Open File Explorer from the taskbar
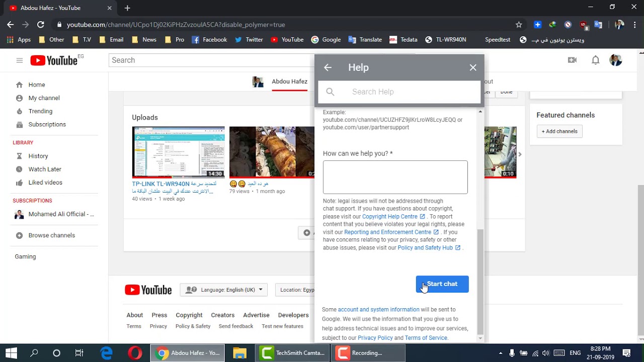Image resolution: width=644 pixels, height=362 pixels. click(x=239, y=353)
